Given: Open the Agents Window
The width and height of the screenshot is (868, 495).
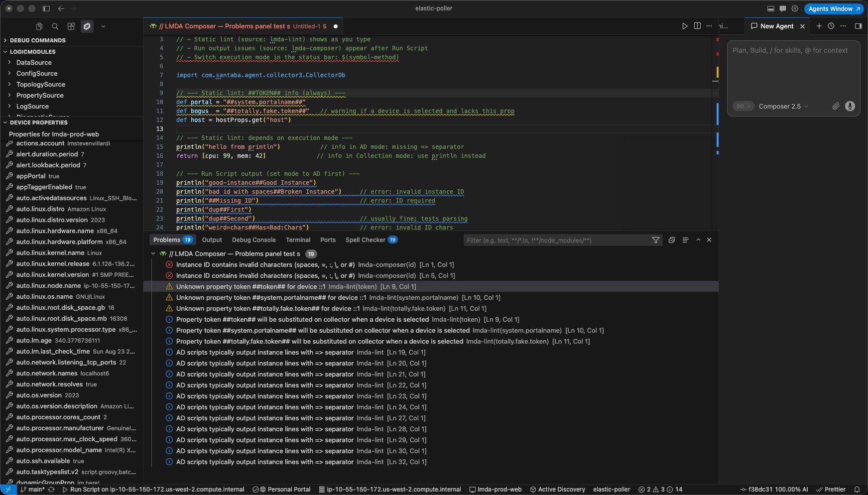Looking at the screenshot, I should 834,8.
